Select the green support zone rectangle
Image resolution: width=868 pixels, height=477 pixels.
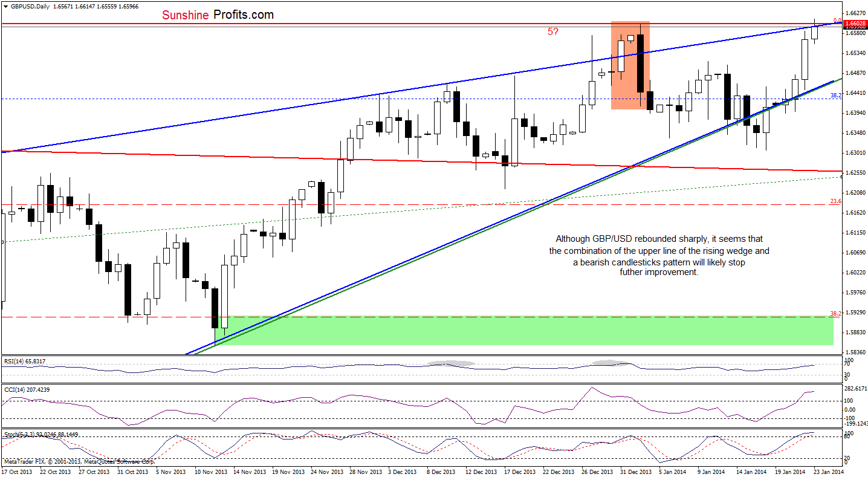click(x=524, y=330)
